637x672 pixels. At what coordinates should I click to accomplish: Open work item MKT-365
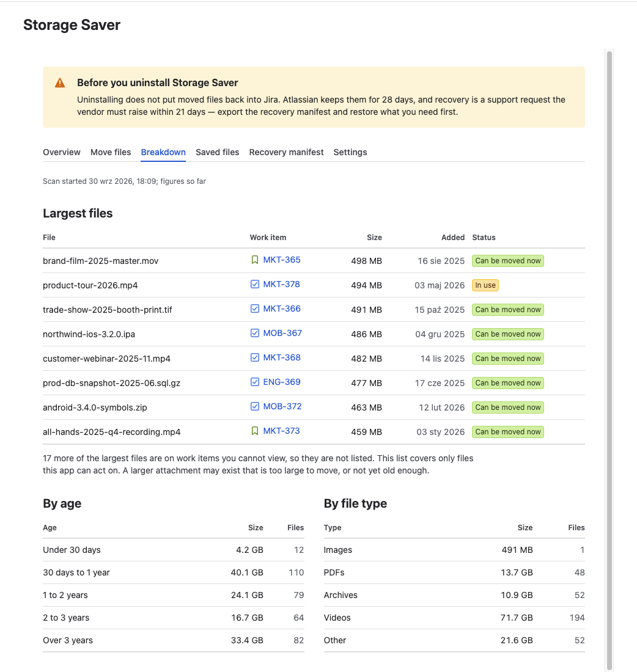pyautogui.click(x=282, y=260)
